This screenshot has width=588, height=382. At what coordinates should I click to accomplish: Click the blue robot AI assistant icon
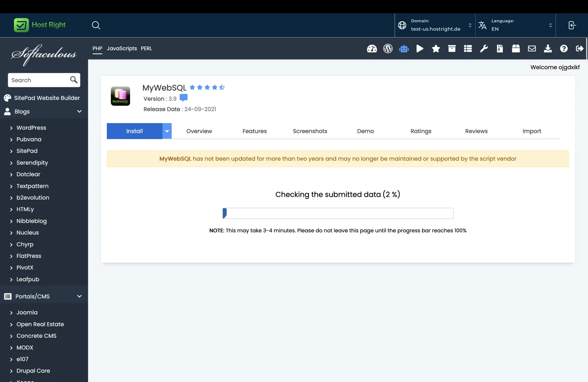pos(404,49)
